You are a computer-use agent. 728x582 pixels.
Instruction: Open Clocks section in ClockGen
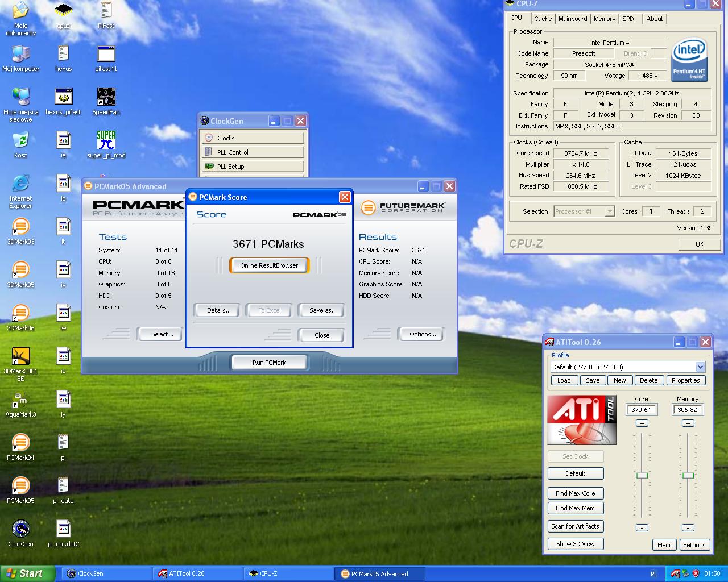click(x=253, y=138)
